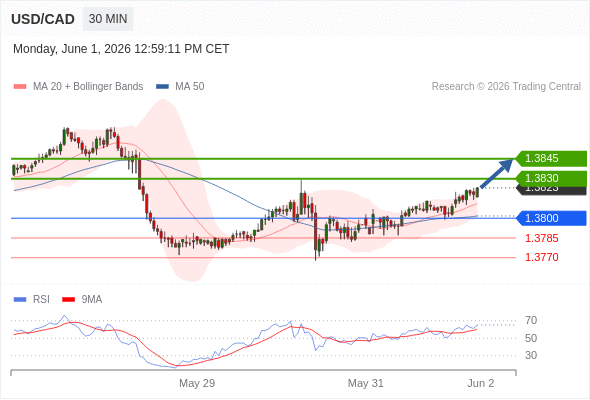Viewport: 590px width, 400px height.
Task: Click the RSI 30 level label
Action: (531, 355)
